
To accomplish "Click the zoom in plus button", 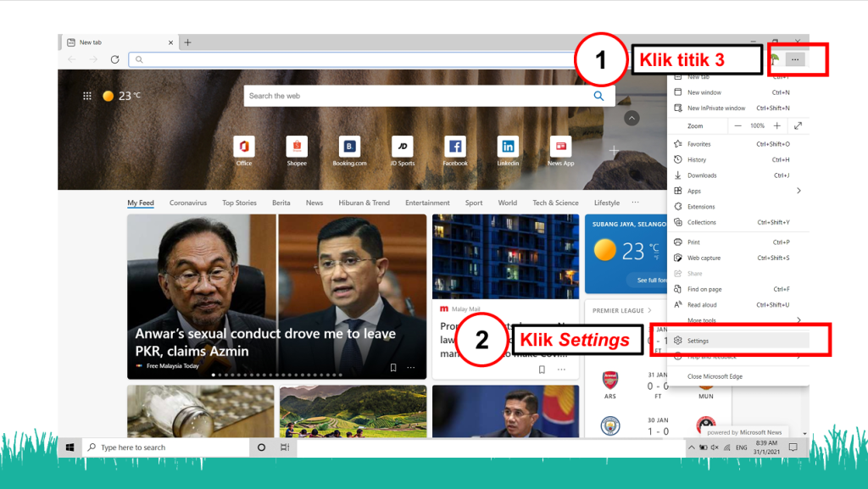I will [x=776, y=125].
